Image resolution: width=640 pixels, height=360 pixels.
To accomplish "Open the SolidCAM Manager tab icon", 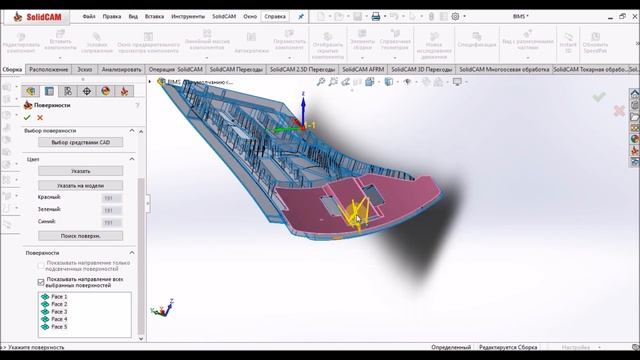I will tap(124, 91).
